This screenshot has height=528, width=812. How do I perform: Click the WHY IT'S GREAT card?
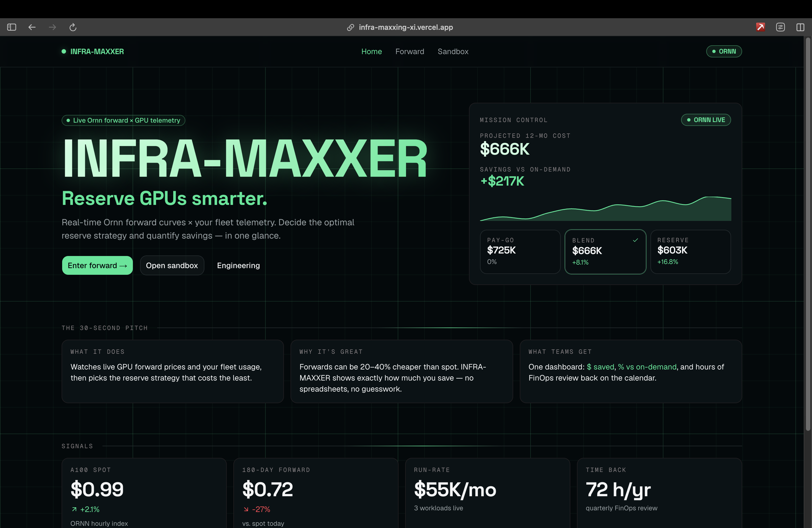click(x=402, y=371)
